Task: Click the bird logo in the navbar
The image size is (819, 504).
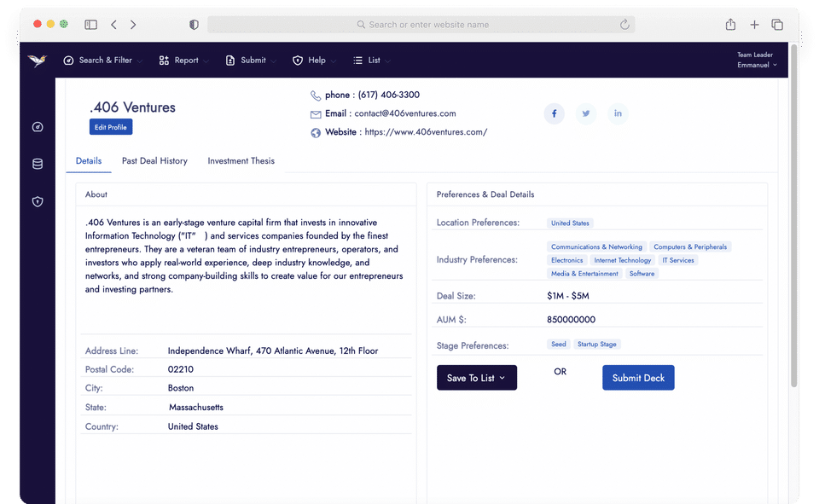Action: click(37, 61)
